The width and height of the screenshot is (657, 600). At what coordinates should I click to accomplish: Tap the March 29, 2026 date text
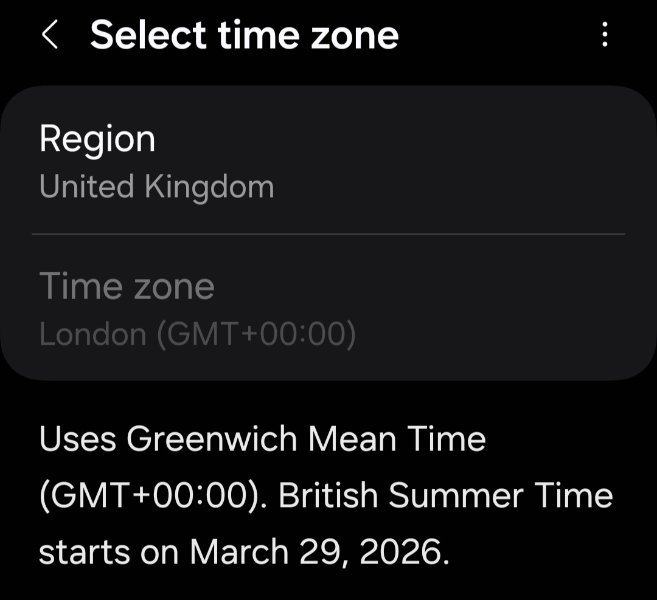(316, 551)
